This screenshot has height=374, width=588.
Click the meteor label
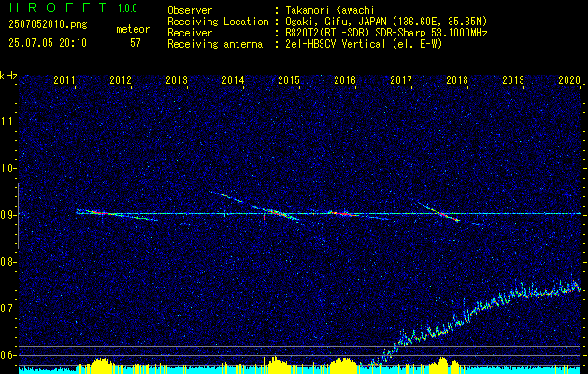[133, 29]
